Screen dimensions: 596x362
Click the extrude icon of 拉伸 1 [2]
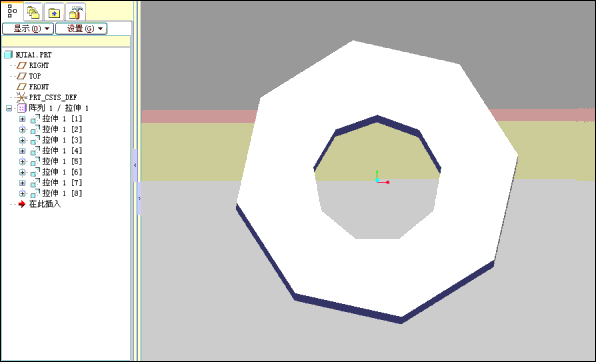pyautogui.click(x=35, y=130)
